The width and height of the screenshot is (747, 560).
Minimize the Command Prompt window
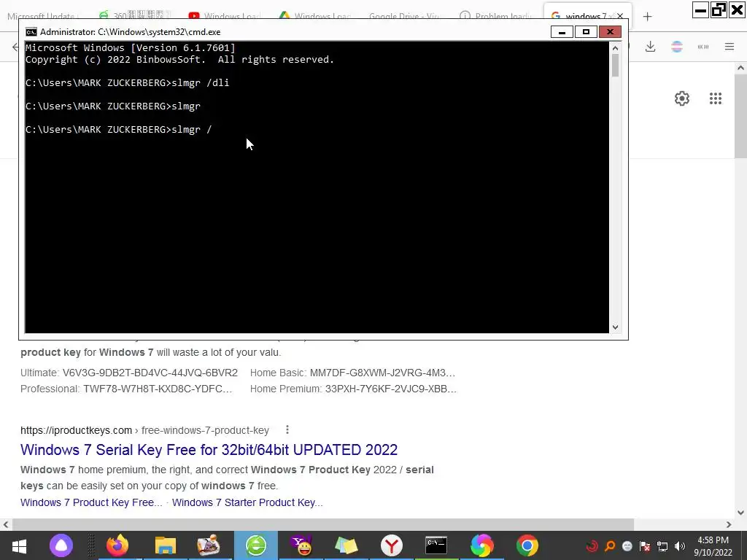(562, 32)
